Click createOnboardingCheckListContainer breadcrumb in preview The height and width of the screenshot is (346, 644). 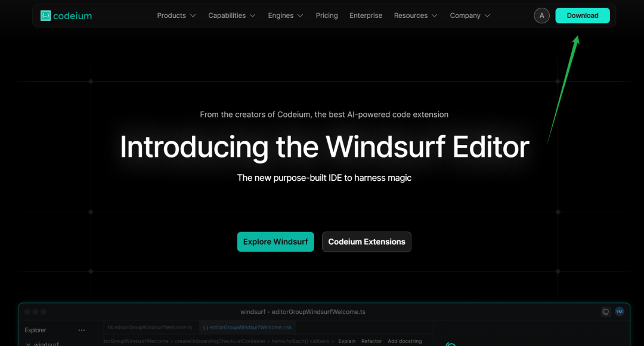(x=220, y=341)
